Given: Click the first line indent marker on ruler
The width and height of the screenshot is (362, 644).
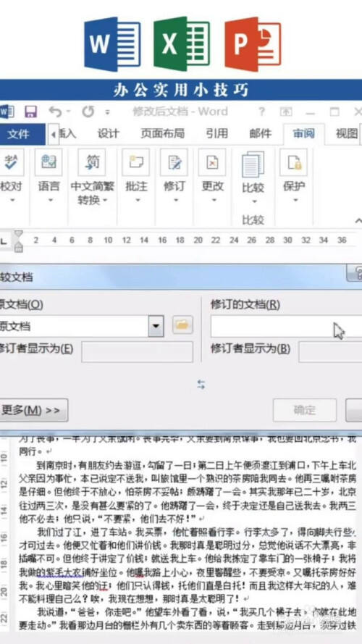Looking at the screenshot, I should (x=19, y=235).
